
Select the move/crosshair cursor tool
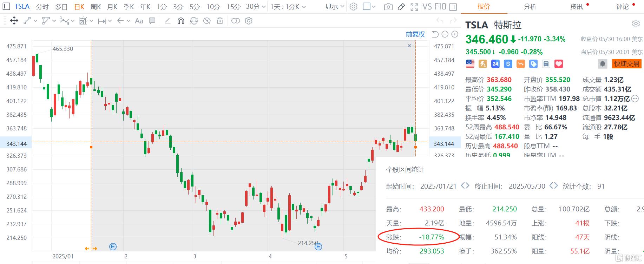point(14,21)
